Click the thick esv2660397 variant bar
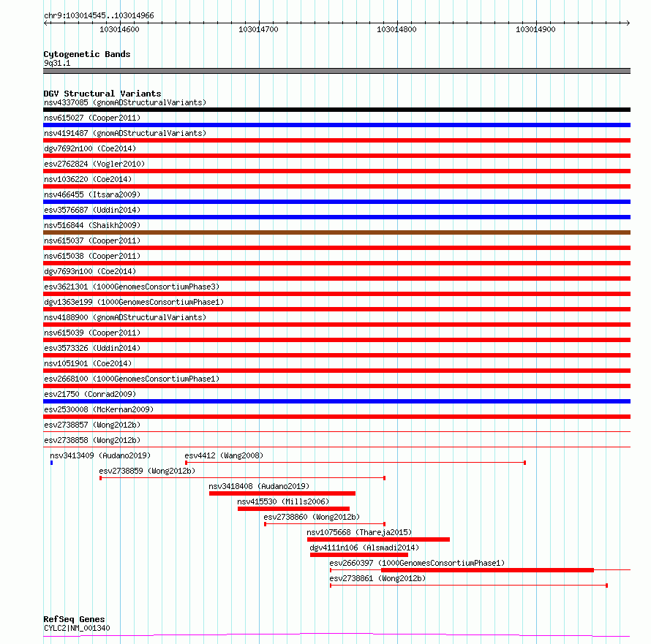The width and height of the screenshot is (651, 644). [x=487, y=570]
